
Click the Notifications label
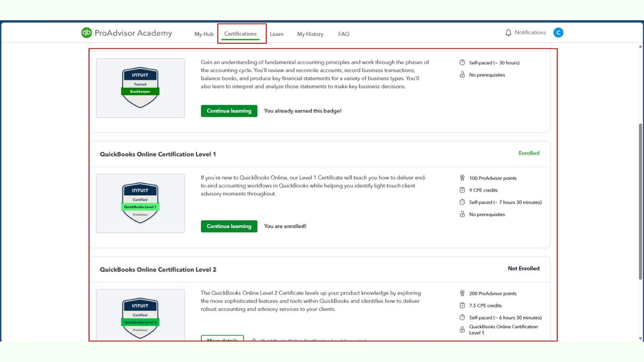(x=530, y=33)
